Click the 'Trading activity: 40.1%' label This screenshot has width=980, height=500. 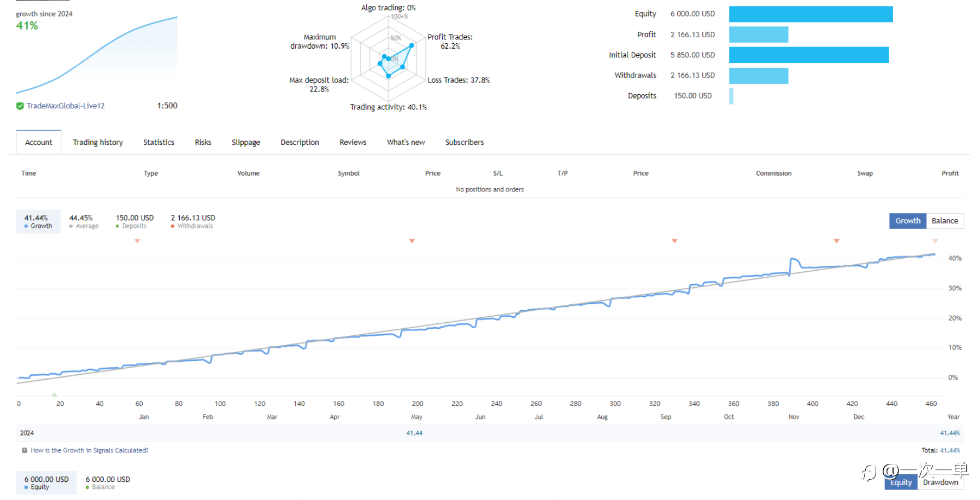pyautogui.click(x=389, y=107)
